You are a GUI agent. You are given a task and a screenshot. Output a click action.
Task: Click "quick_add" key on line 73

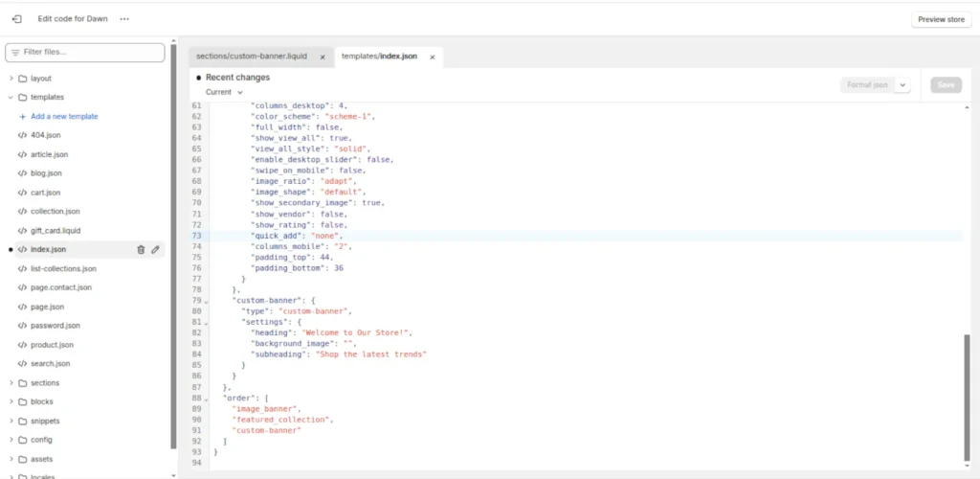pos(278,236)
